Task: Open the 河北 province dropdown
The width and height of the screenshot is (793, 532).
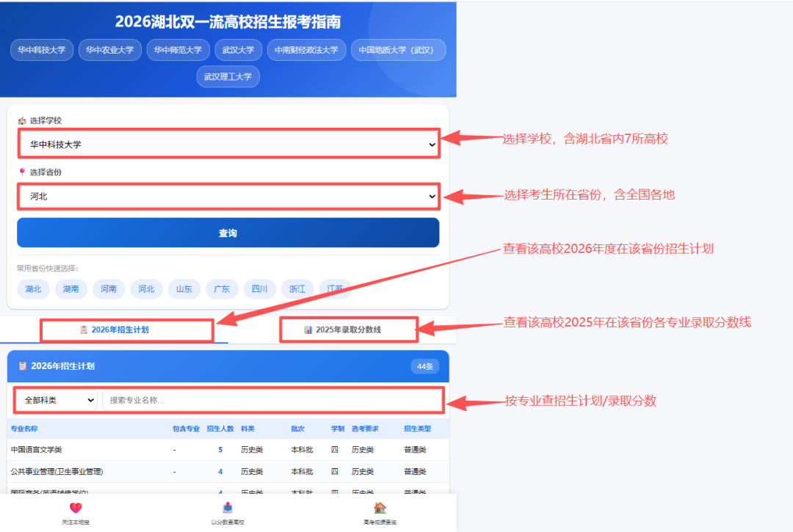Action: pyautogui.click(x=228, y=196)
